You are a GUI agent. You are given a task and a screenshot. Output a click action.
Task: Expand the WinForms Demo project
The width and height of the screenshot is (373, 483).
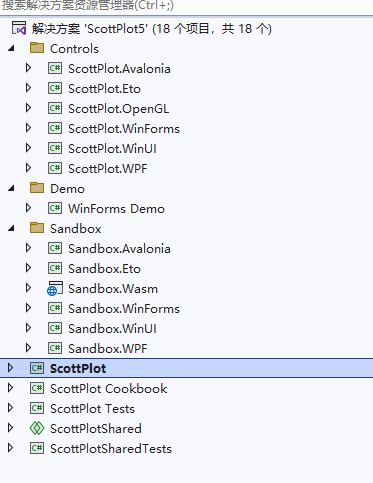[28, 208]
